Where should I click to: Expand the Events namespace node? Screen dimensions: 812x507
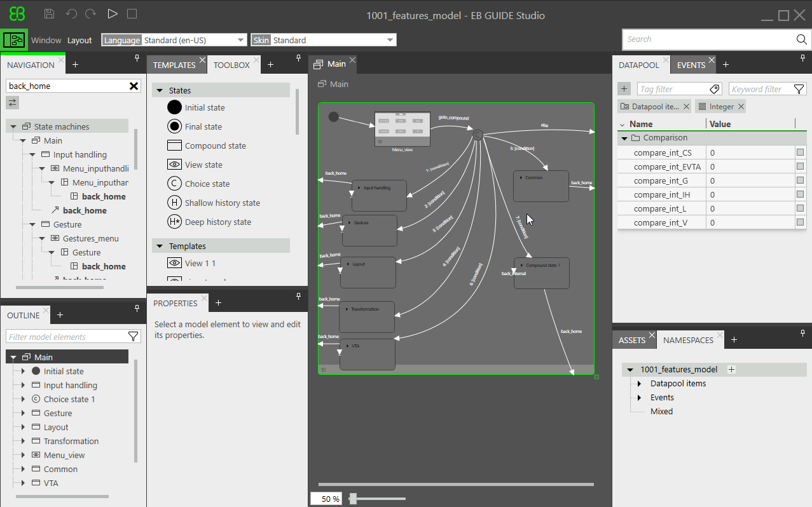(640, 398)
